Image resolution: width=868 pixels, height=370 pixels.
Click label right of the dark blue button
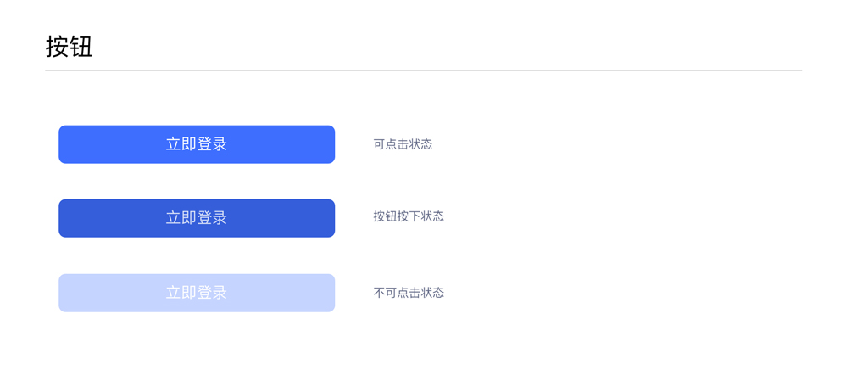[x=409, y=216]
